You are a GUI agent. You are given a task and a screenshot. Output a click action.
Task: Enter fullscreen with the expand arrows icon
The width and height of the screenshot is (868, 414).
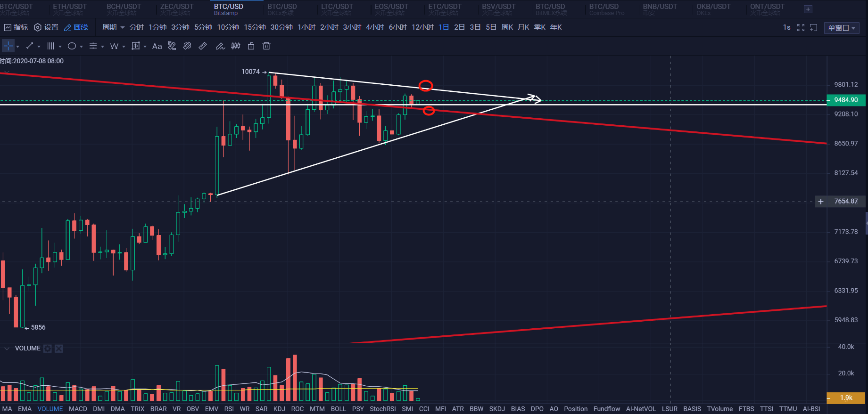tap(801, 28)
